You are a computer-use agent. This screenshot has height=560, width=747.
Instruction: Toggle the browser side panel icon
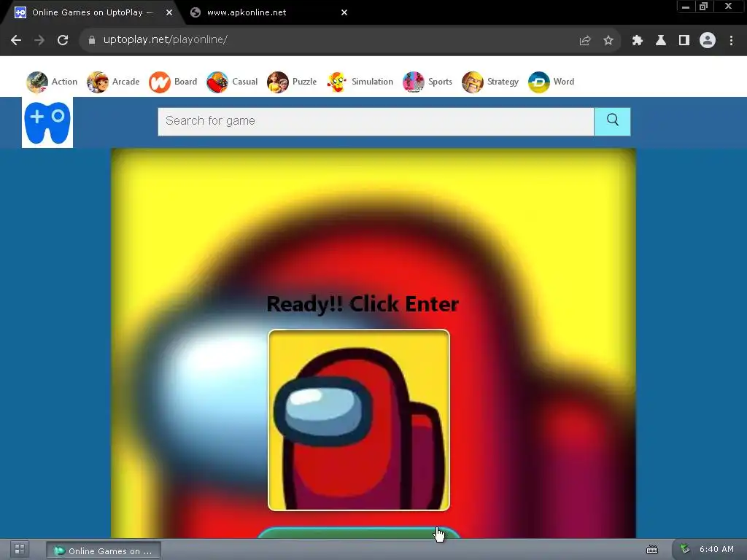[x=684, y=41]
